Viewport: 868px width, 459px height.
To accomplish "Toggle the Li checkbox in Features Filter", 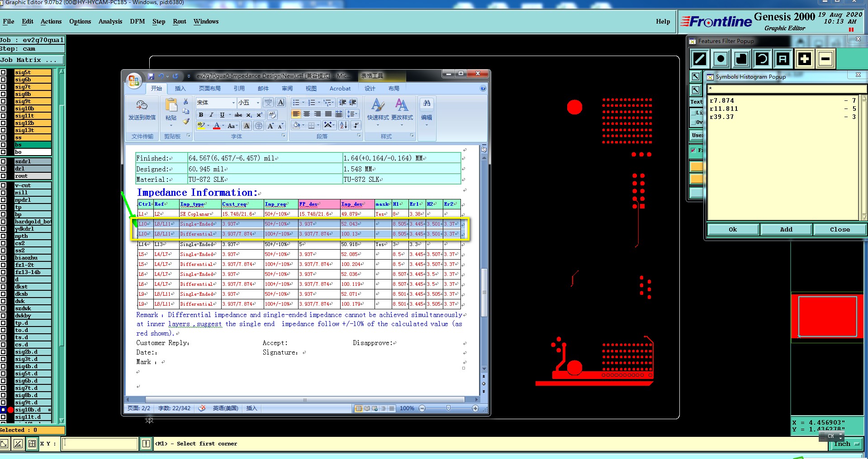I will [693, 112].
